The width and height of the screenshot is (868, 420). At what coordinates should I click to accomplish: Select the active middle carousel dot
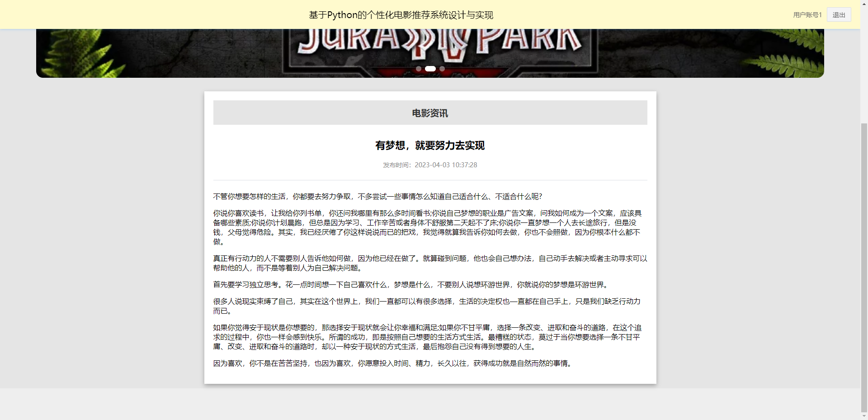(430, 68)
